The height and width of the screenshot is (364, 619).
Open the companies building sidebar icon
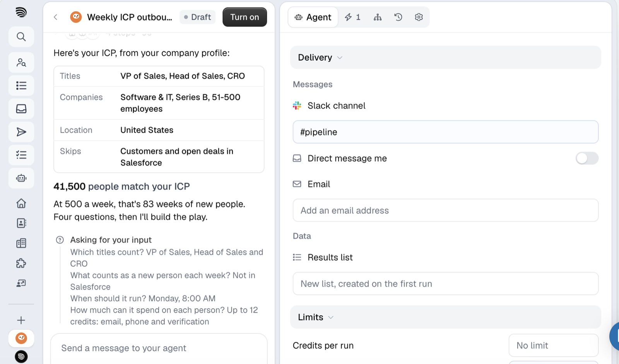click(x=21, y=243)
